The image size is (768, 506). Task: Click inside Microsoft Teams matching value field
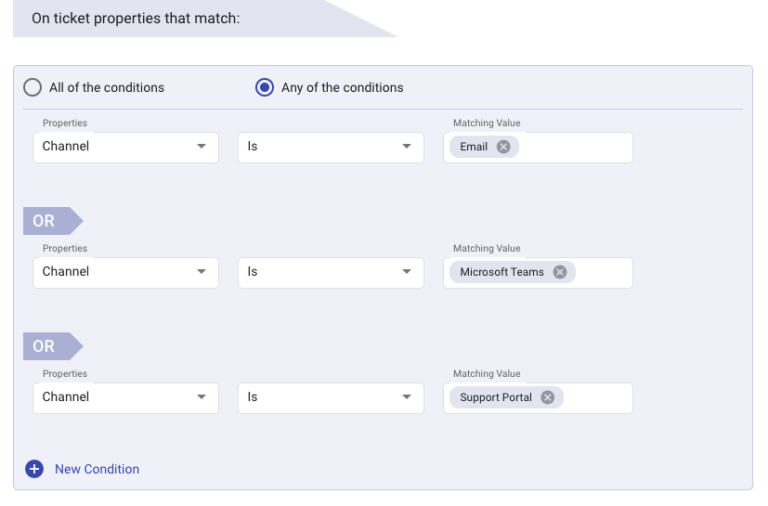603,272
